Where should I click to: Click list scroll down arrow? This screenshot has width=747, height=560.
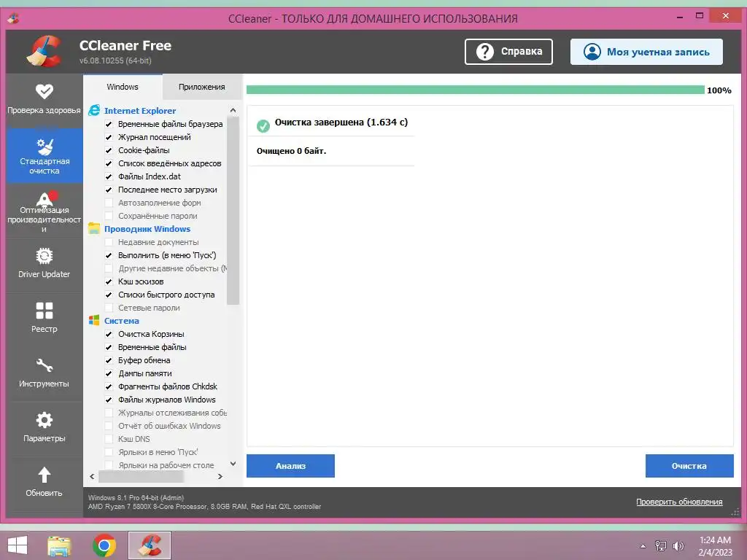pyautogui.click(x=233, y=463)
